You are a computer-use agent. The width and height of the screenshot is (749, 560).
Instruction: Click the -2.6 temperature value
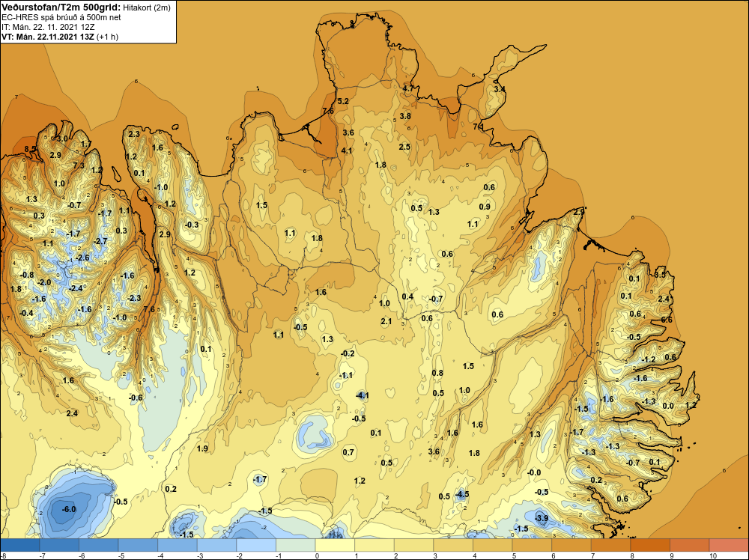point(82,258)
